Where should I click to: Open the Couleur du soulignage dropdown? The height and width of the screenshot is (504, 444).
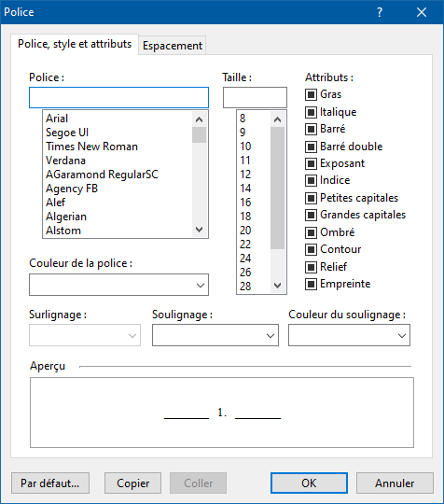(x=349, y=335)
